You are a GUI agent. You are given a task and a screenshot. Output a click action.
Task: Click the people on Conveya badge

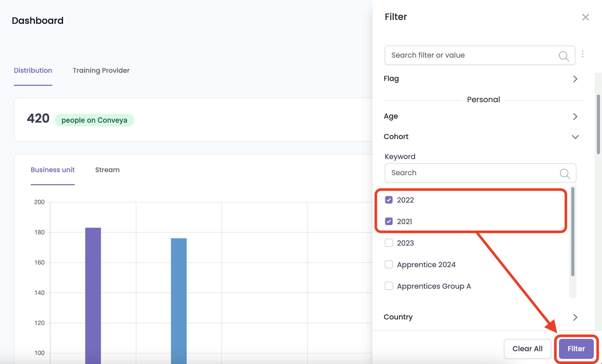(x=94, y=120)
